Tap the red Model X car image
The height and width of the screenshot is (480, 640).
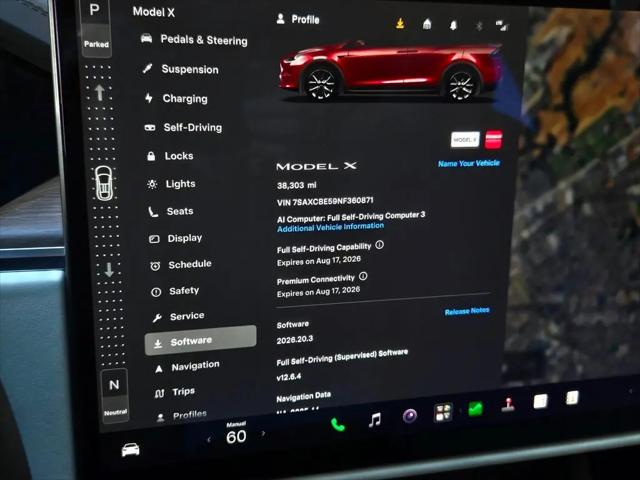tap(389, 70)
